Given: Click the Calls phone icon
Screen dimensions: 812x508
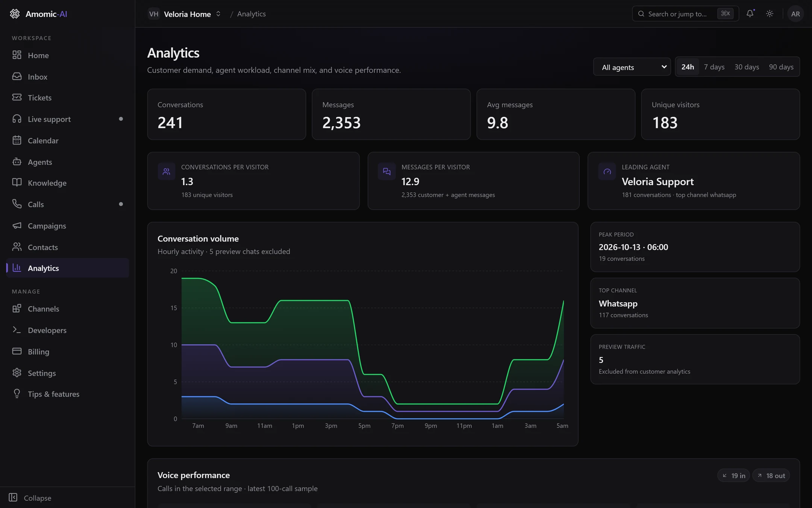Looking at the screenshot, I should [x=17, y=204].
